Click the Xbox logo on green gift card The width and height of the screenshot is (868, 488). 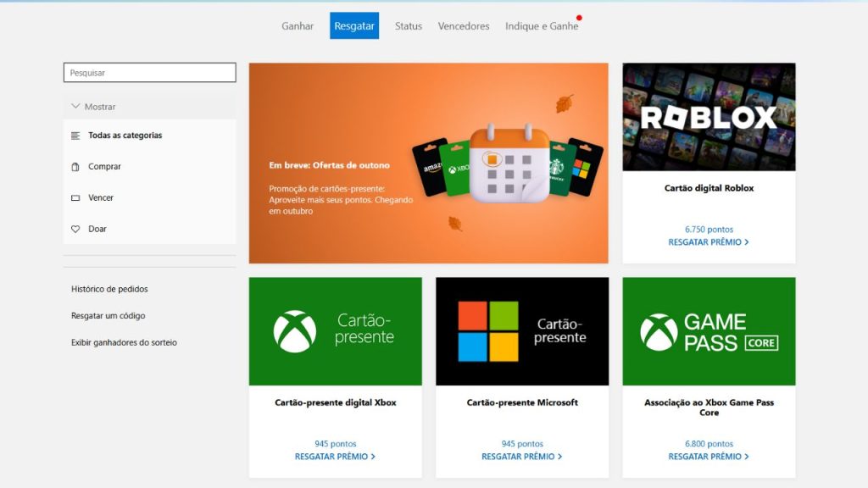pos(295,331)
